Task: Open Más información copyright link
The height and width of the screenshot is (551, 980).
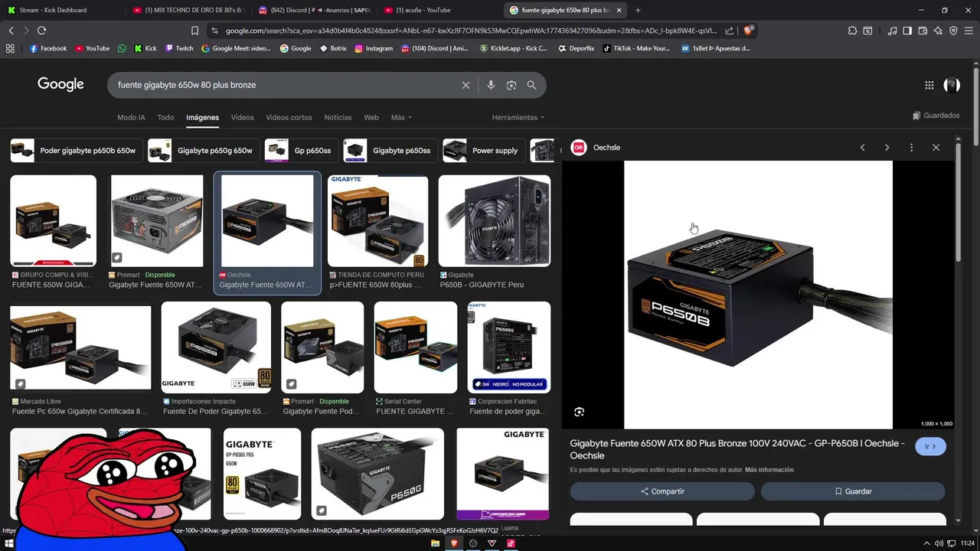Action: (769, 470)
